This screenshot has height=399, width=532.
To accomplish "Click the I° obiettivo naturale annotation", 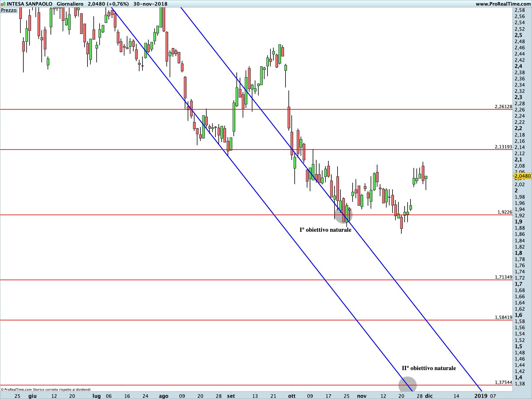I will point(325,230).
